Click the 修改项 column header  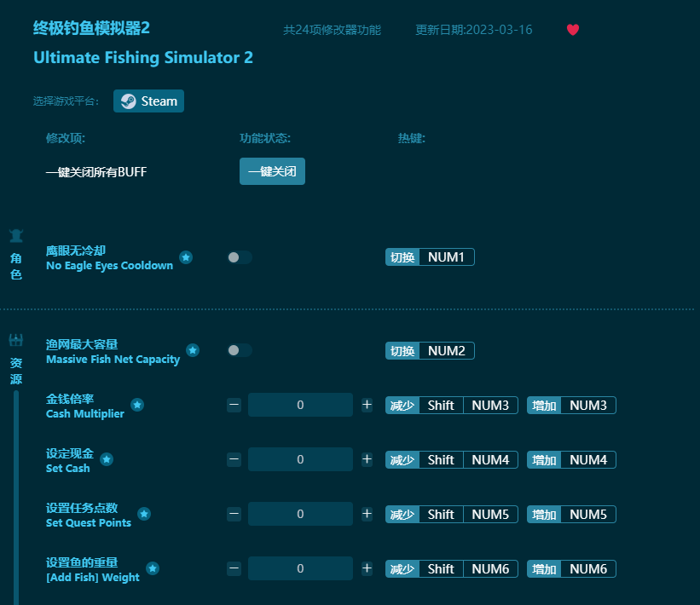[65, 138]
